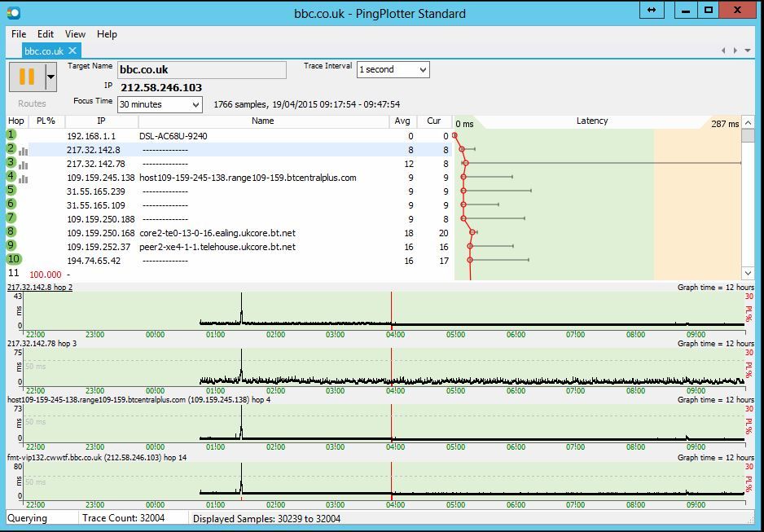
Task: Click the Graph time = 12 hours label on the hop 4 graph
Action: pos(715,399)
